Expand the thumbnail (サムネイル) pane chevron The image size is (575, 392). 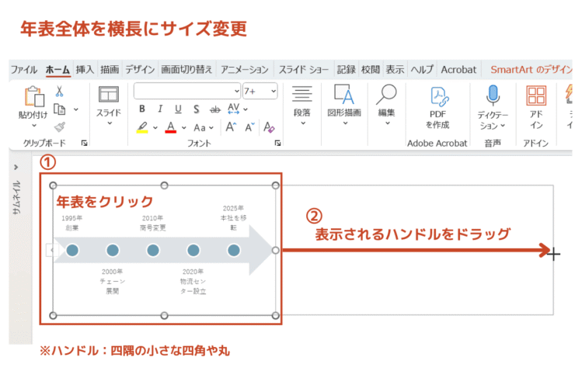point(16,167)
